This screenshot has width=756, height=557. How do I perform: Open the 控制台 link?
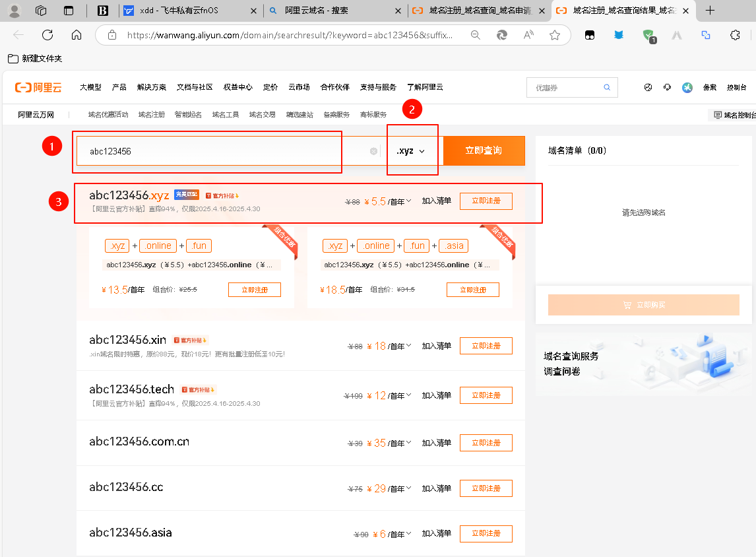click(736, 87)
